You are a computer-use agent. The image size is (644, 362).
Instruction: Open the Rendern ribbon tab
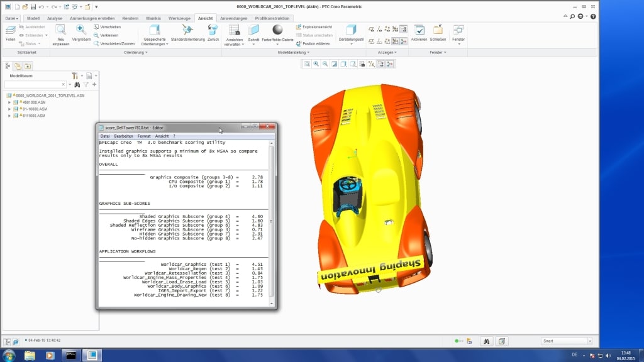(130, 18)
